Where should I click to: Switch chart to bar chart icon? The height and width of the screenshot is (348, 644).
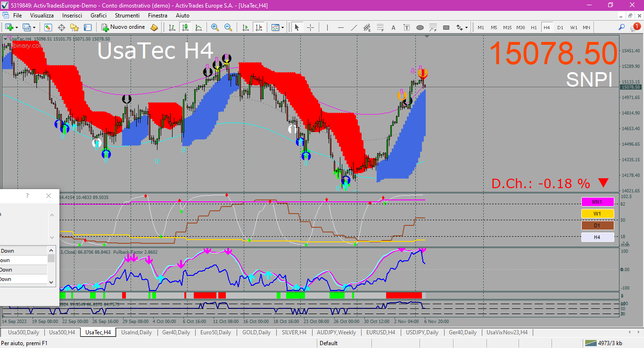tap(172, 27)
